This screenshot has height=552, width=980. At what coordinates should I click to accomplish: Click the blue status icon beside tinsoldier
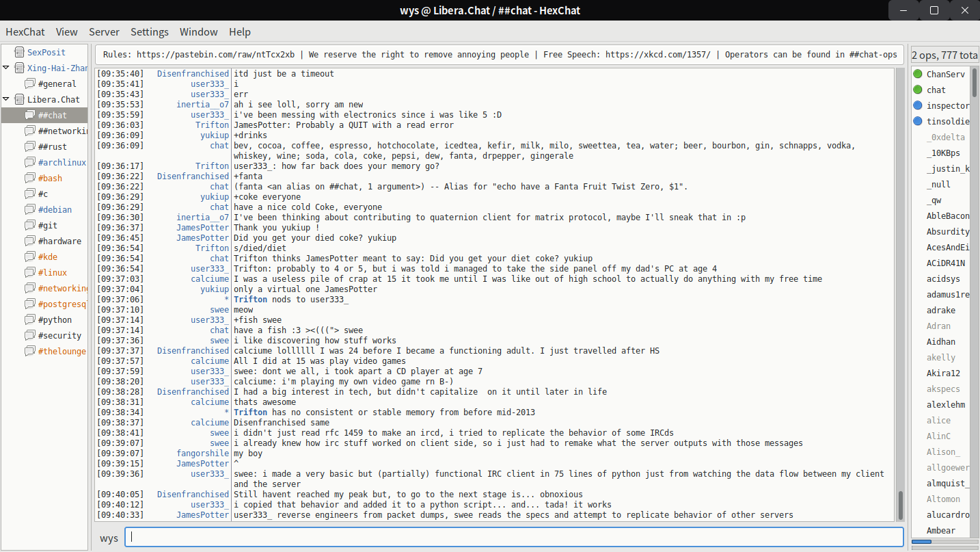click(918, 121)
